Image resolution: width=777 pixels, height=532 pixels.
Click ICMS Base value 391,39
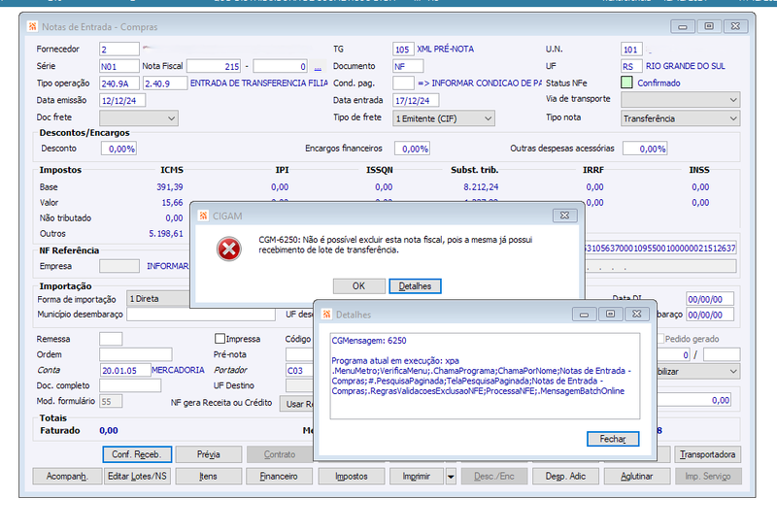169,187
